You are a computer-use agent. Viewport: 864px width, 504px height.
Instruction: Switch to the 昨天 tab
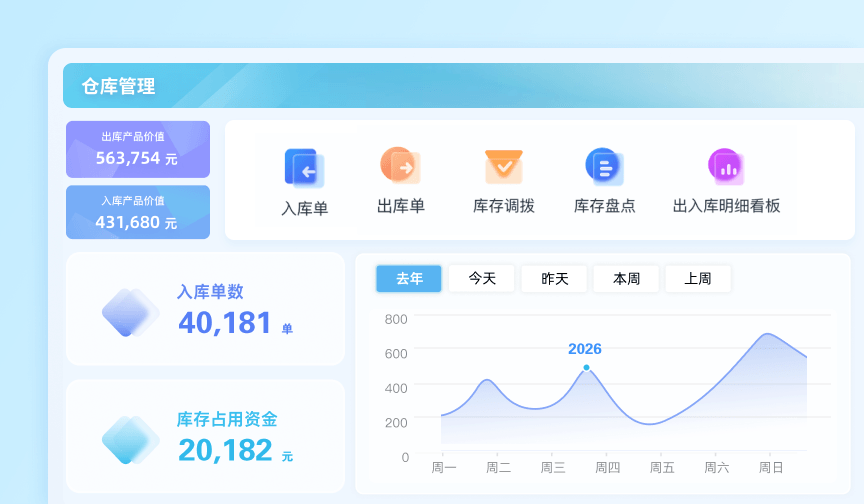click(554, 279)
